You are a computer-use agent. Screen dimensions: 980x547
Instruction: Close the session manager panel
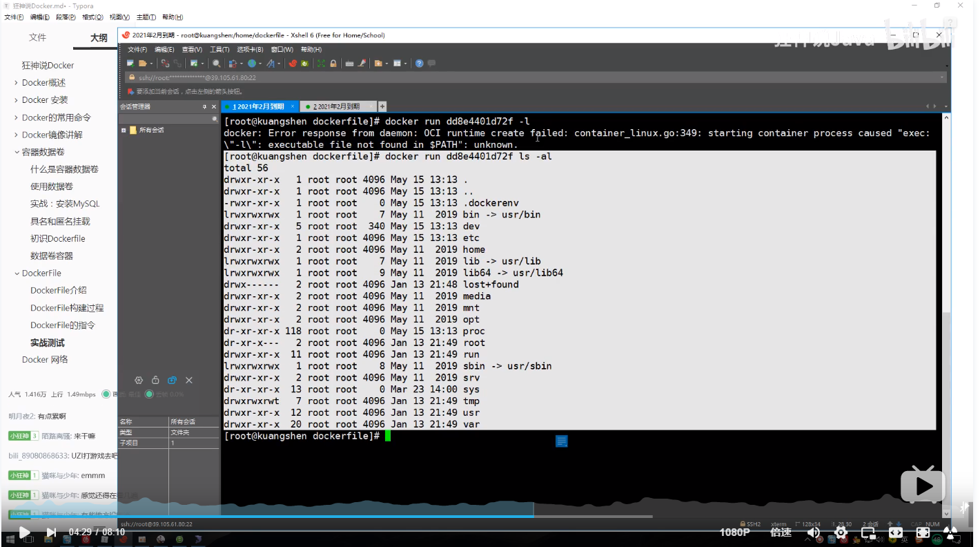click(x=213, y=106)
